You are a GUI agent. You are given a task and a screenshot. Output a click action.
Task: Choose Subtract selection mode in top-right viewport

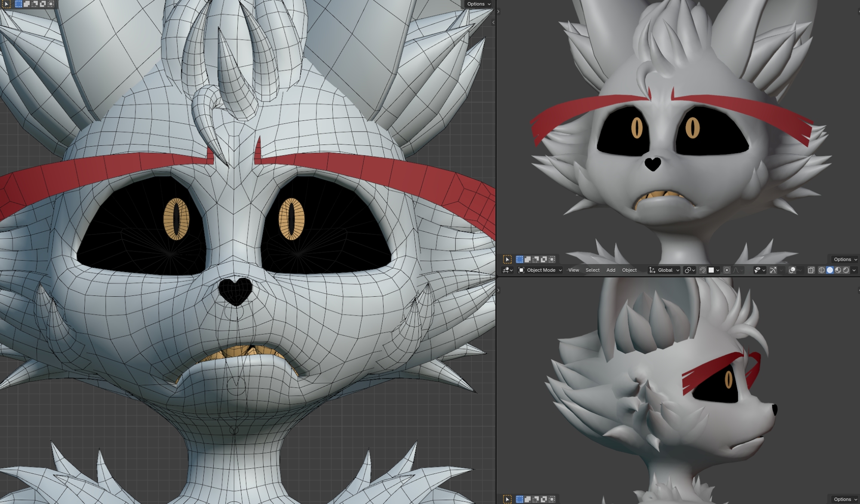[536, 259]
